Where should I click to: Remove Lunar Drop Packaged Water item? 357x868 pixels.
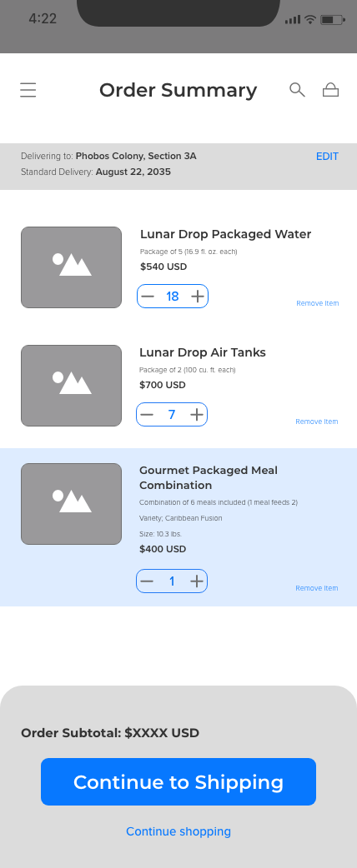[x=318, y=303]
